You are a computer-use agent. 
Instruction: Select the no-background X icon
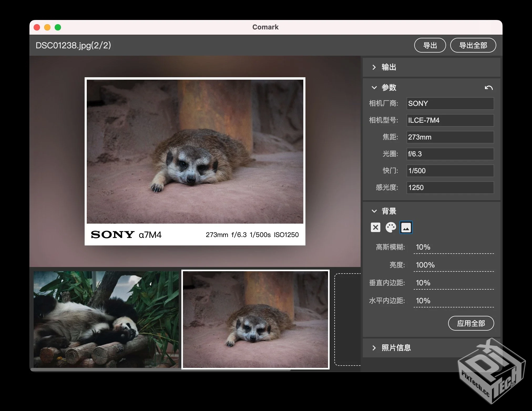(x=375, y=227)
